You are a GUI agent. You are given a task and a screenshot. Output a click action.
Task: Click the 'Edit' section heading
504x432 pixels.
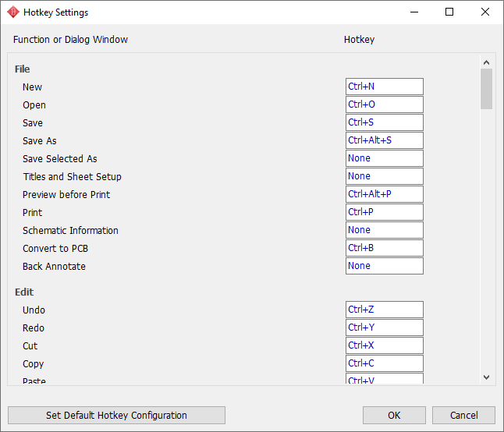pos(24,292)
